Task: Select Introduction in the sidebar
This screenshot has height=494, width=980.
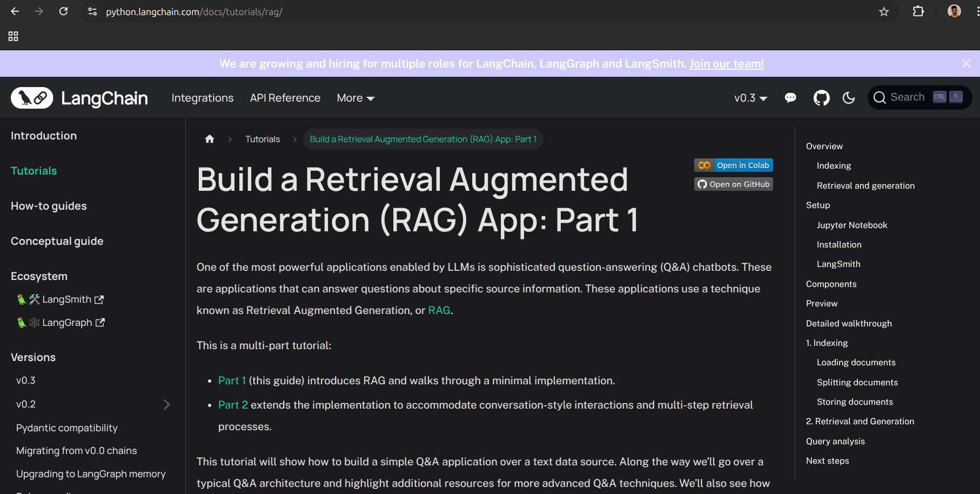Action: click(44, 136)
